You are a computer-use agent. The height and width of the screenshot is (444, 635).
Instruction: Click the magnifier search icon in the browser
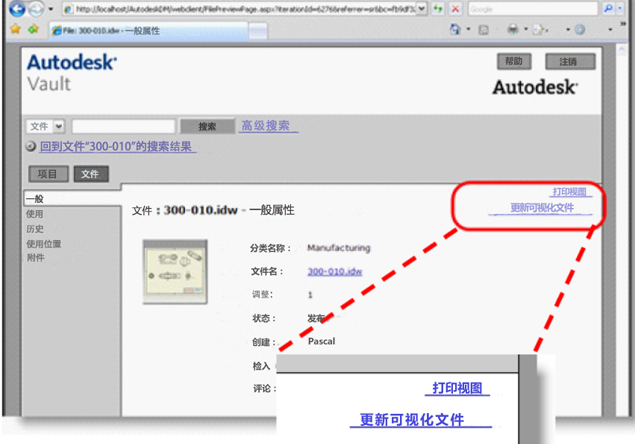[x=608, y=9]
